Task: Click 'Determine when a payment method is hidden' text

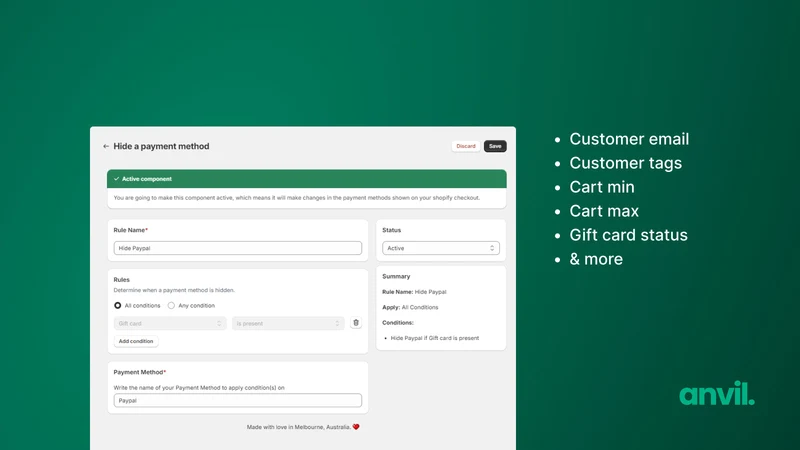Action: coord(174,290)
